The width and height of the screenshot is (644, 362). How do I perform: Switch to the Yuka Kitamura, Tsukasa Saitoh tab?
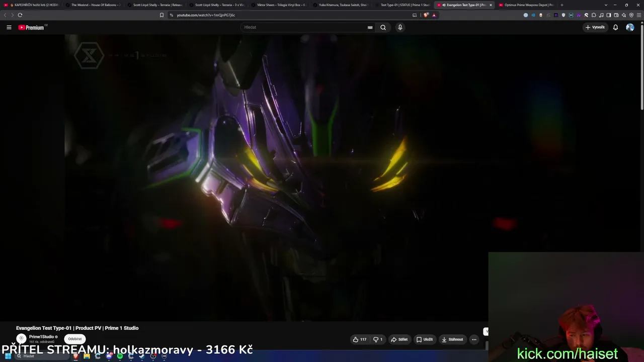341,5
